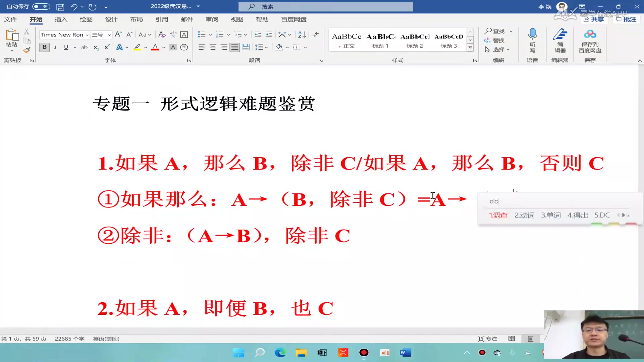Click the Text Highlight Color icon
This screenshot has width=644, height=362.
(x=137, y=47)
